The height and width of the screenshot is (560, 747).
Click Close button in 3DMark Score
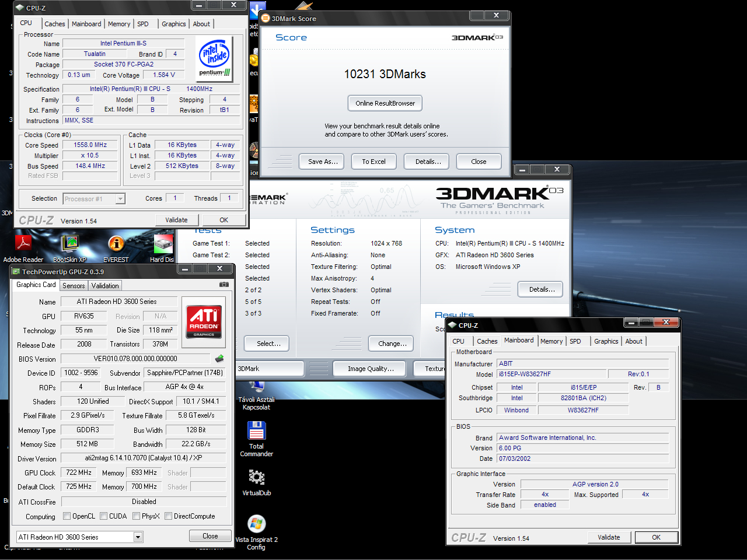pyautogui.click(x=479, y=162)
